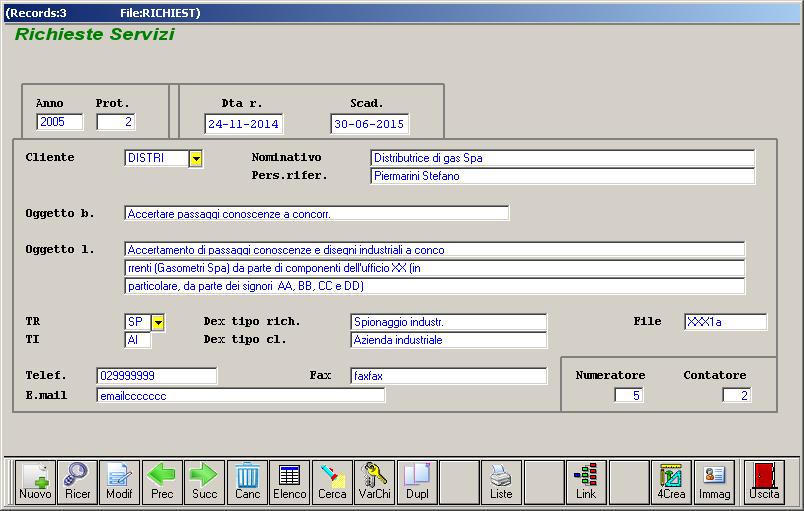Select the Modif edit record icon
The width and height of the screenshot is (804, 511).
click(119, 482)
